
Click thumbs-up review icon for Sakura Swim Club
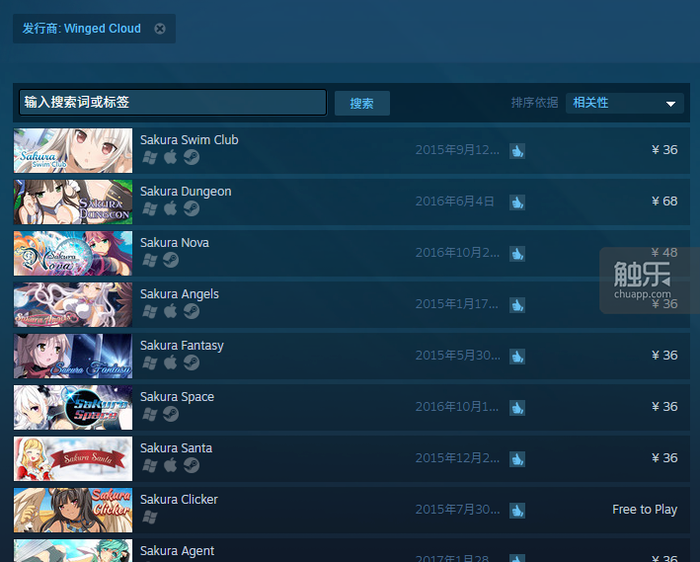[517, 151]
